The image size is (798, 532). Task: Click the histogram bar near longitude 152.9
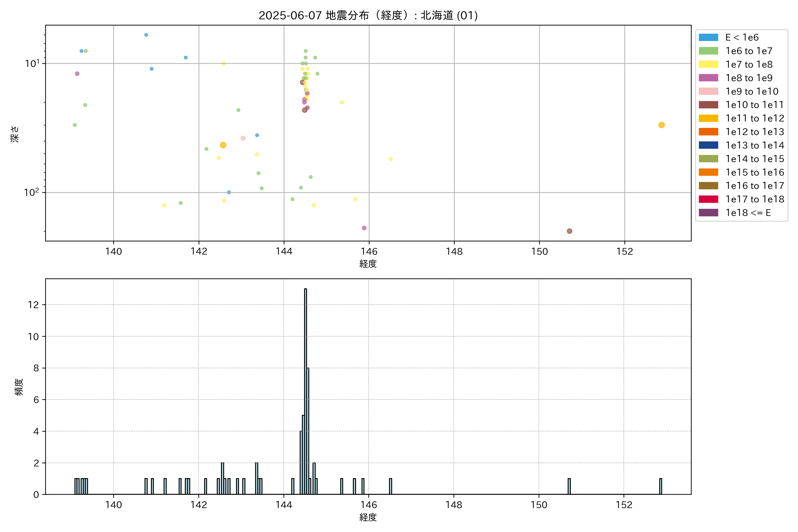tap(660, 486)
